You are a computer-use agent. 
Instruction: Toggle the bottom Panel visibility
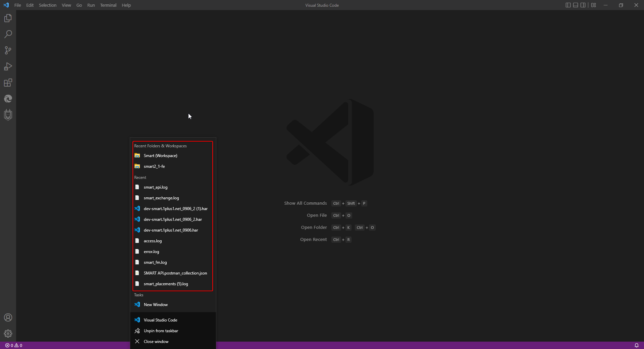coord(576,5)
